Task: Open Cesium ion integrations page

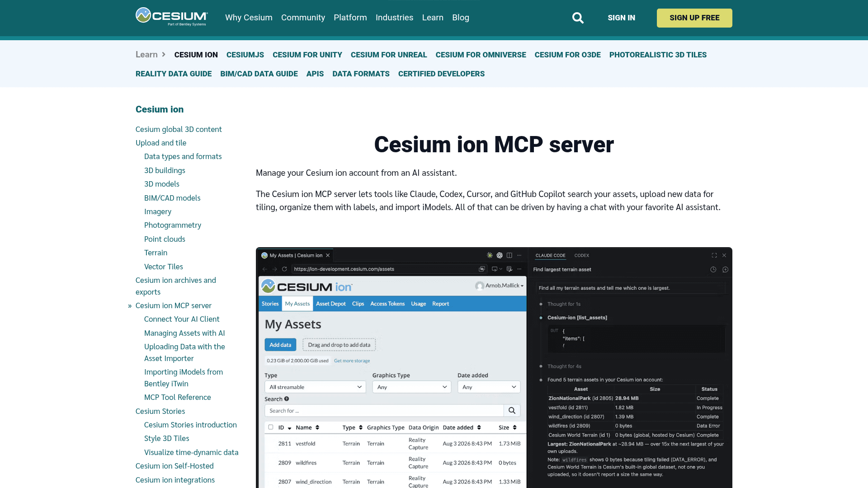Action: [175, 480]
